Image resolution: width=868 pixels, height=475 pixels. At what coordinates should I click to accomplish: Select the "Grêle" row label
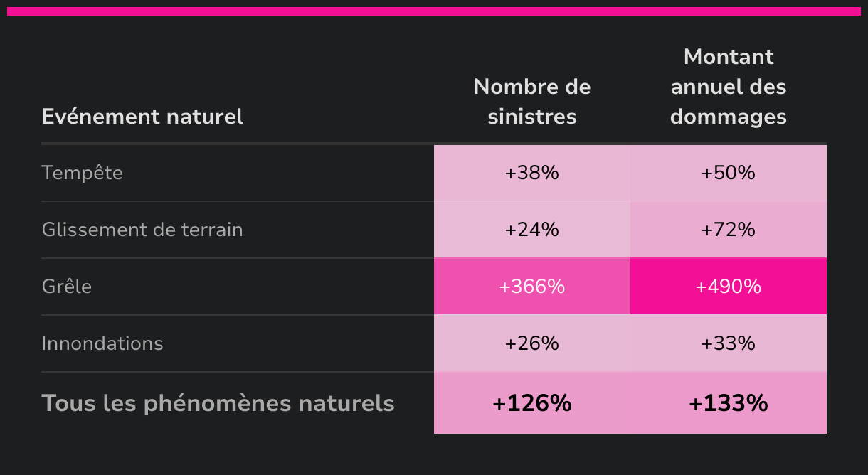(x=67, y=287)
